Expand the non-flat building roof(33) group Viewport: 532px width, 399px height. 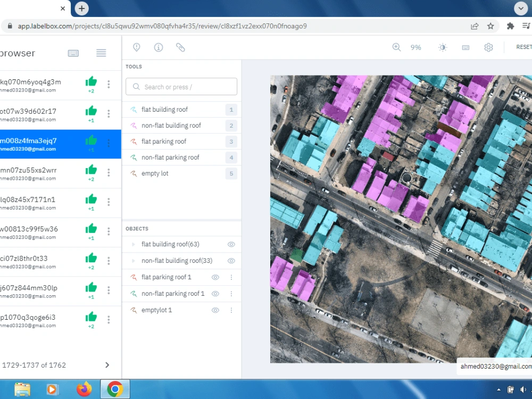[x=134, y=261]
